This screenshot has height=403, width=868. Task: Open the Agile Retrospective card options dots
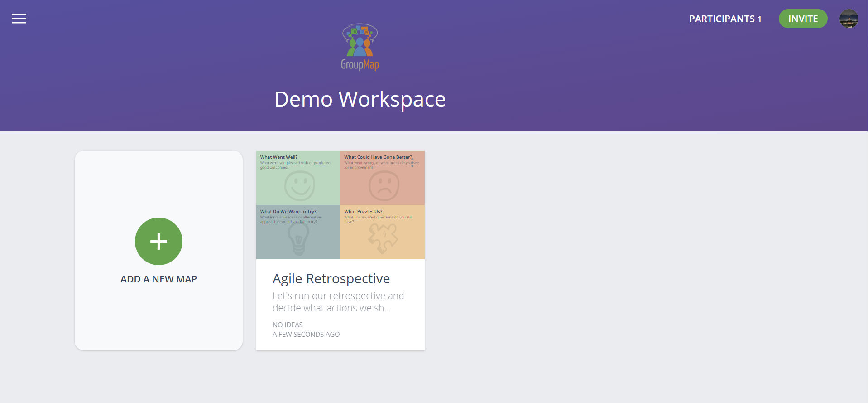click(412, 162)
